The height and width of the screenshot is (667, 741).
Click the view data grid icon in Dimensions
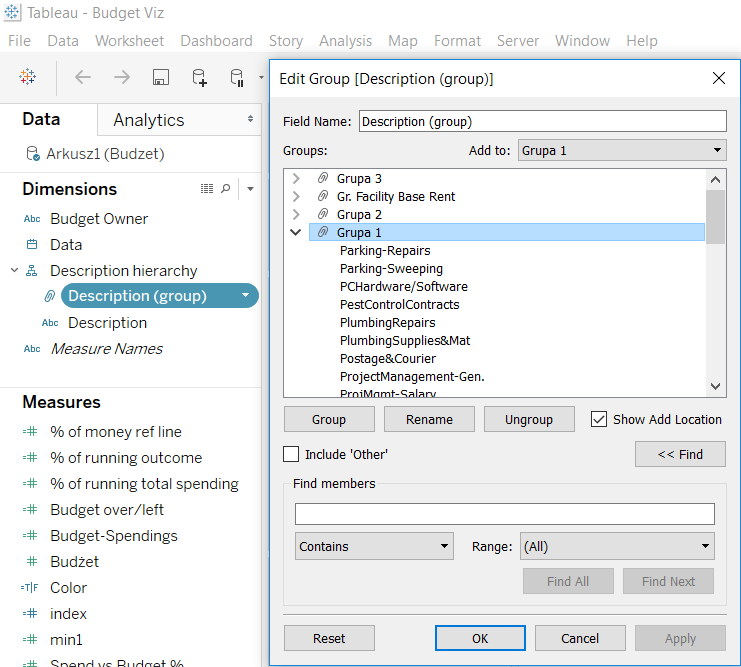coord(207,189)
